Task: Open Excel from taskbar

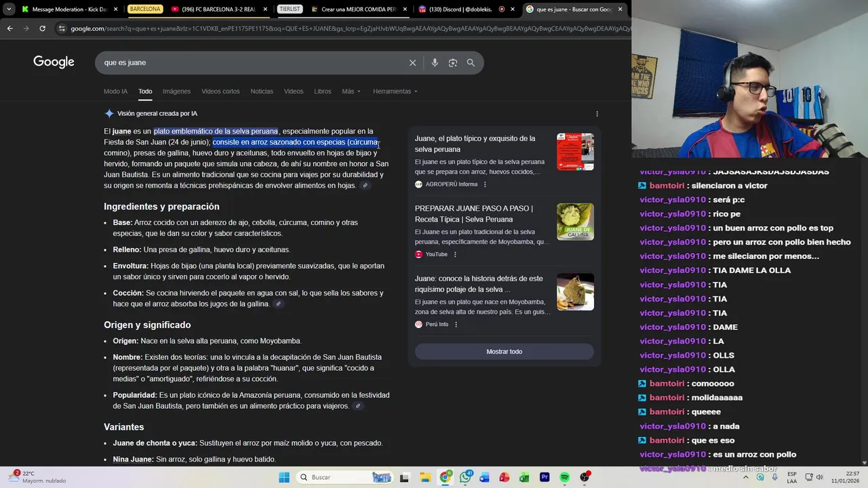Action: click(524, 477)
